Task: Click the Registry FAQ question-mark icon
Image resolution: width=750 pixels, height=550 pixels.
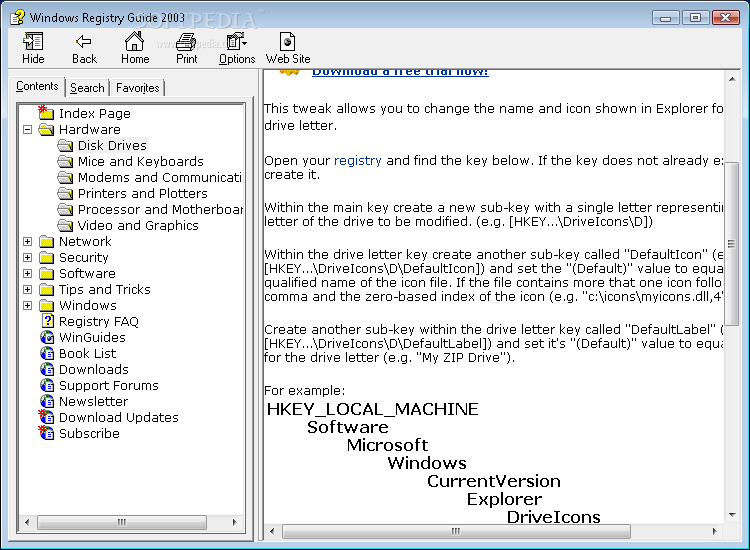Action: 47,321
